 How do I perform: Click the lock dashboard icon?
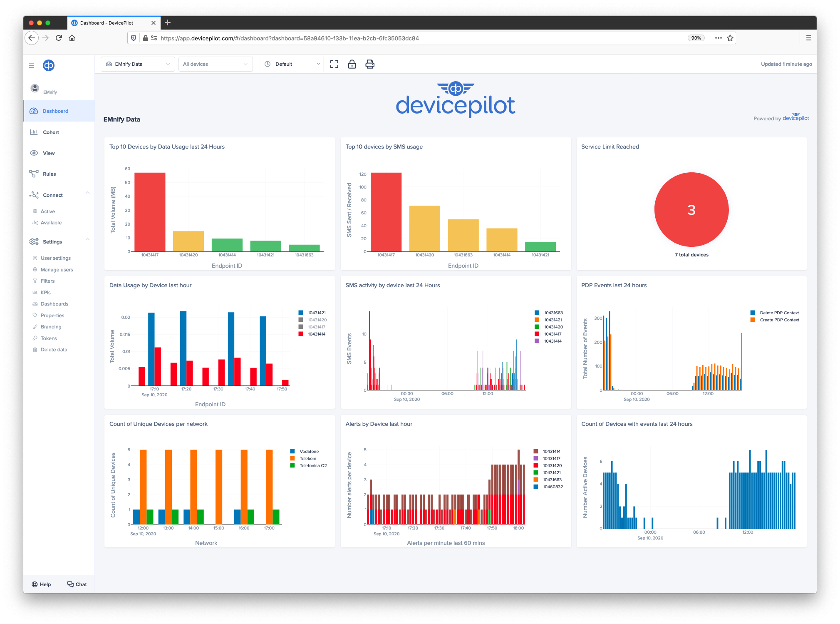352,64
